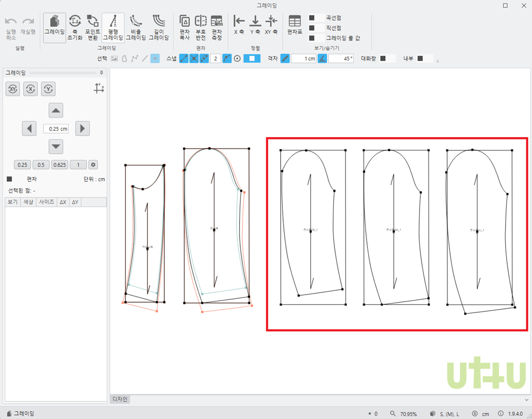This screenshot has height=419, width=532.
Task: Click the polyline selection filter icon
Action: tap(135, 59)
